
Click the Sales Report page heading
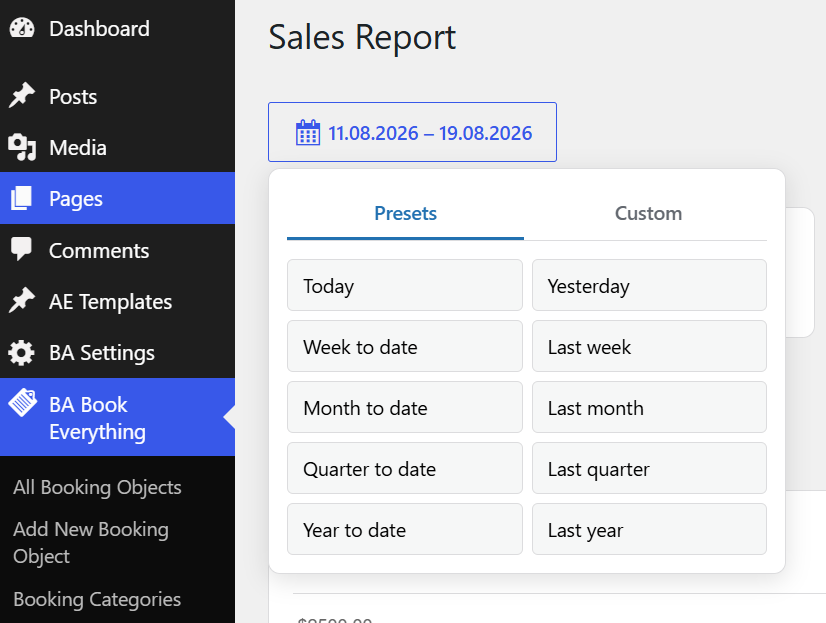point(362,37)
